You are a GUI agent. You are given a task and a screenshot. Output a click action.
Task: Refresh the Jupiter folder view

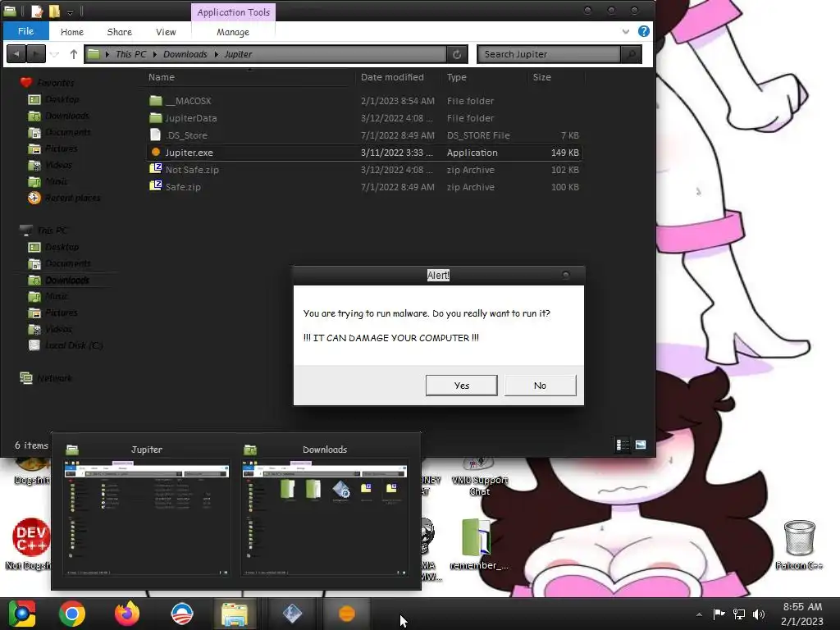[456, 54]
